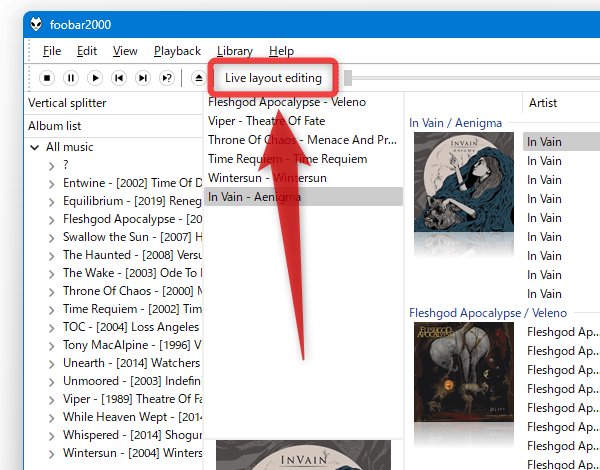Expand the Time Requiem - [2002] node
The height and width of the screenshot is (470, 600).
51,310
